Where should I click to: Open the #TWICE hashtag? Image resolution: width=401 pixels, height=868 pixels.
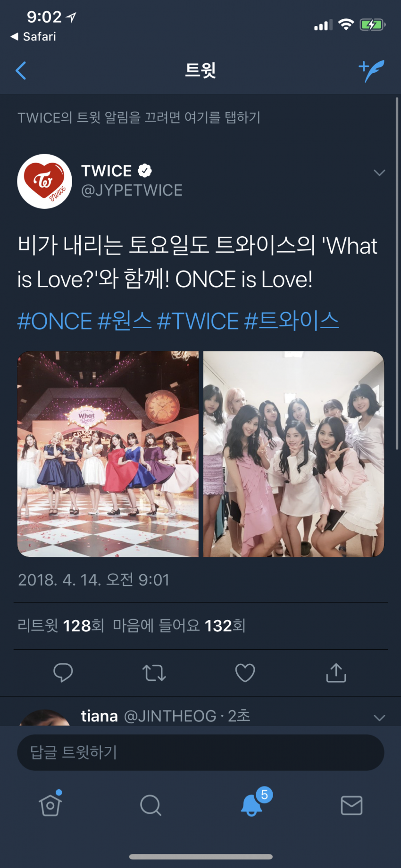point(198,322)
